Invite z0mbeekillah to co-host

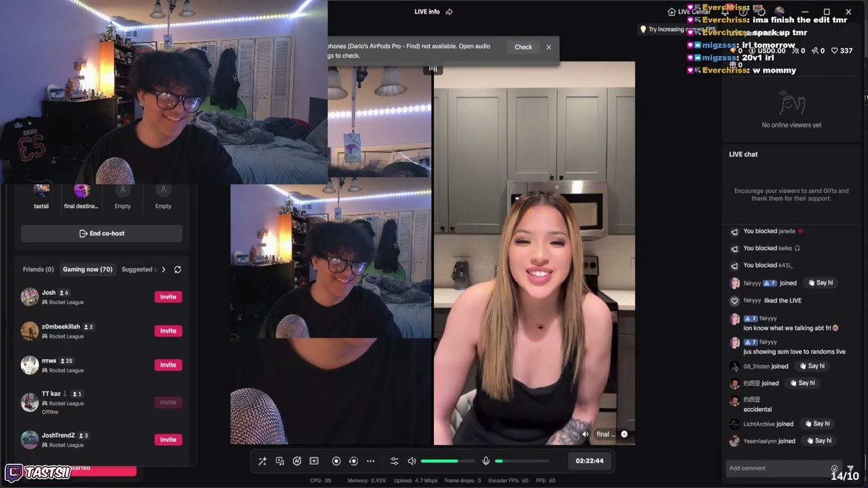pyautogui.click(x=168, y=331)
